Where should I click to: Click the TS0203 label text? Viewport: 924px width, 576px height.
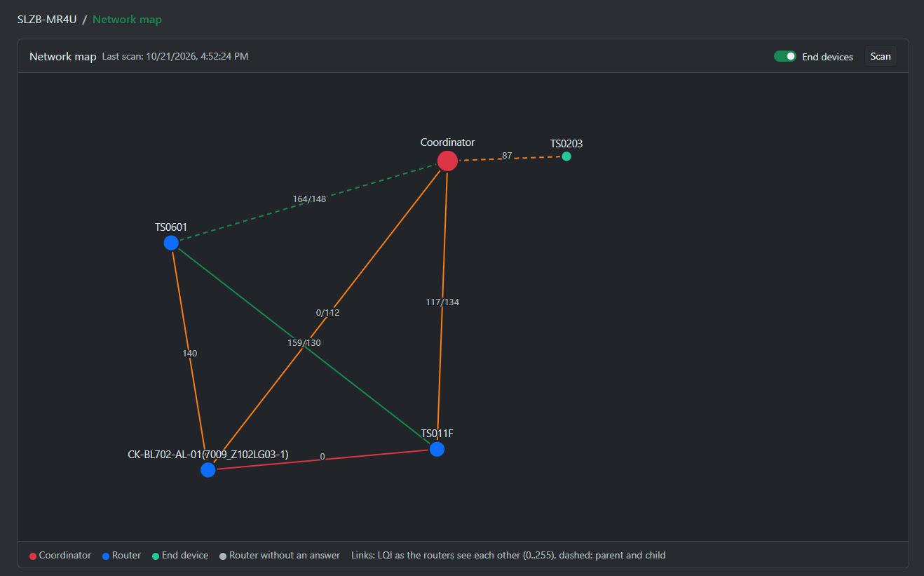point(566,143)
